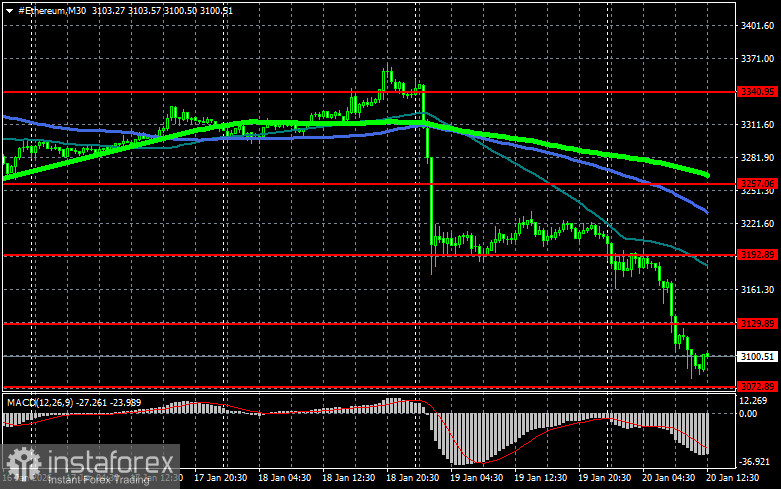Select the 3340.95 red price label
The width and height of the screenshot is (781, 489).
pyautogui.click(x=758, y=92)
